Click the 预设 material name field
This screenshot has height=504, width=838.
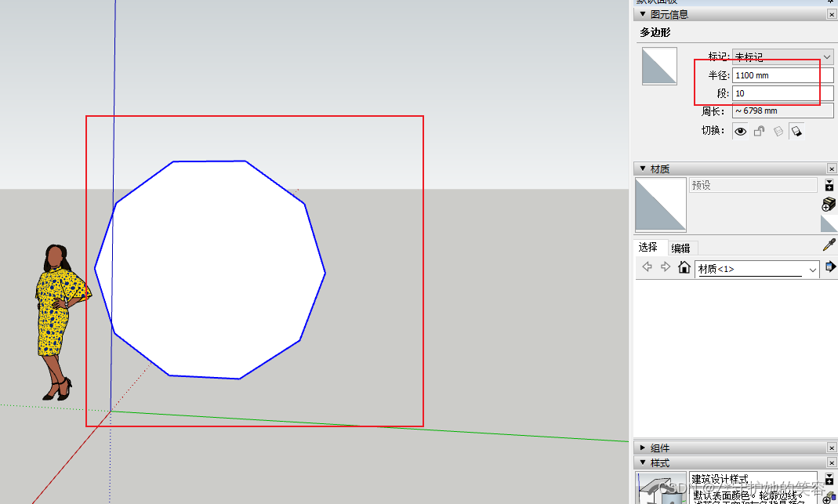point(753,186)
